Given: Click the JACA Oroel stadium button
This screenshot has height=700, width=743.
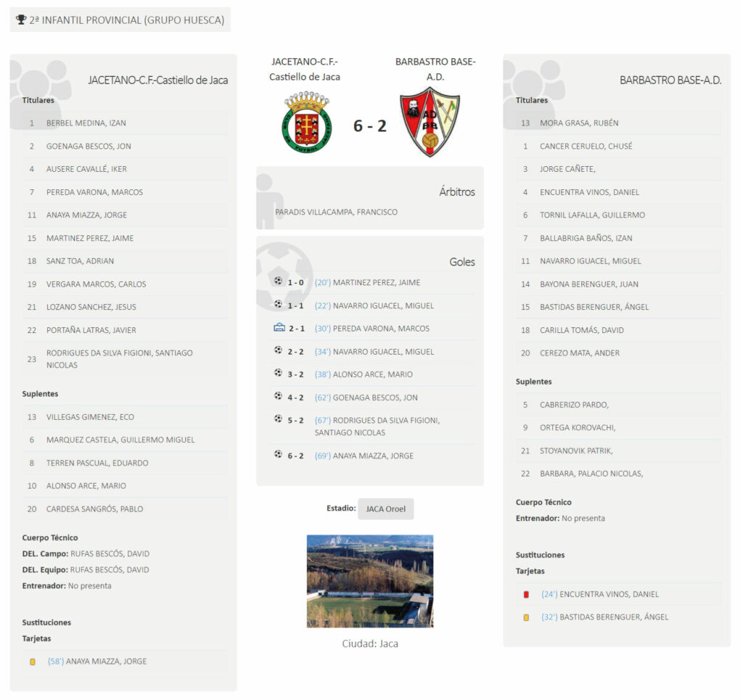Looking at the screenshot, I should tap(386, 508).
